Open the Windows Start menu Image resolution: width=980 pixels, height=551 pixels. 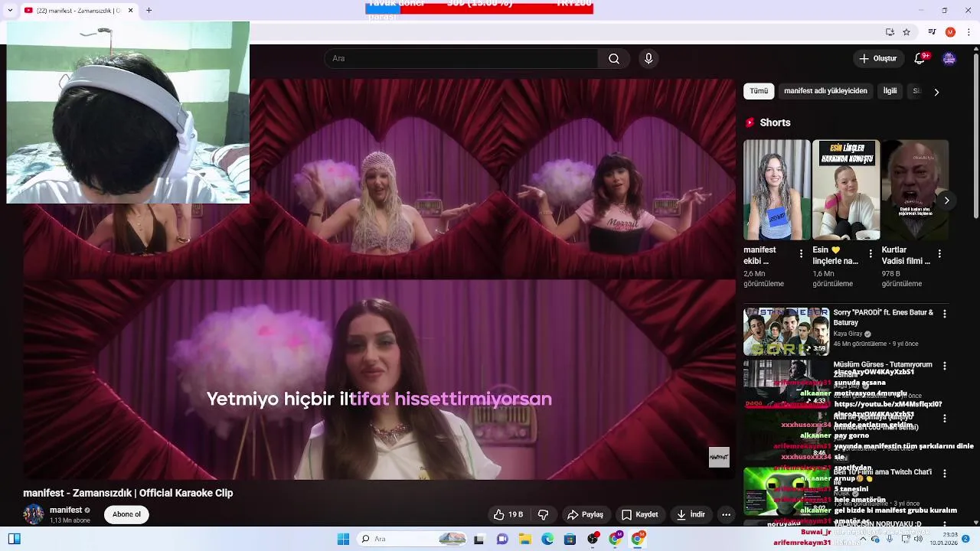[x=344, y=539]
